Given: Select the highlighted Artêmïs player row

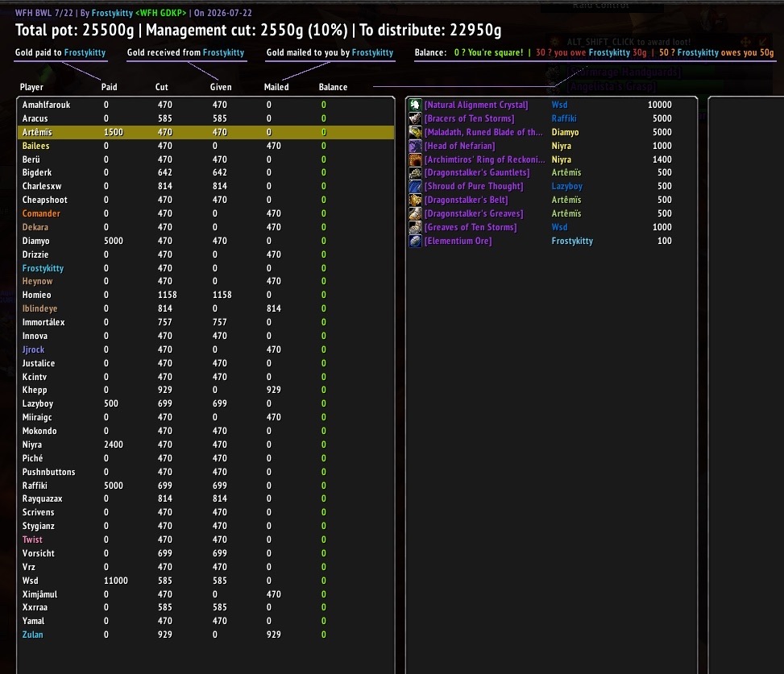Looking at the screenshot, I should tap(206, 132).
